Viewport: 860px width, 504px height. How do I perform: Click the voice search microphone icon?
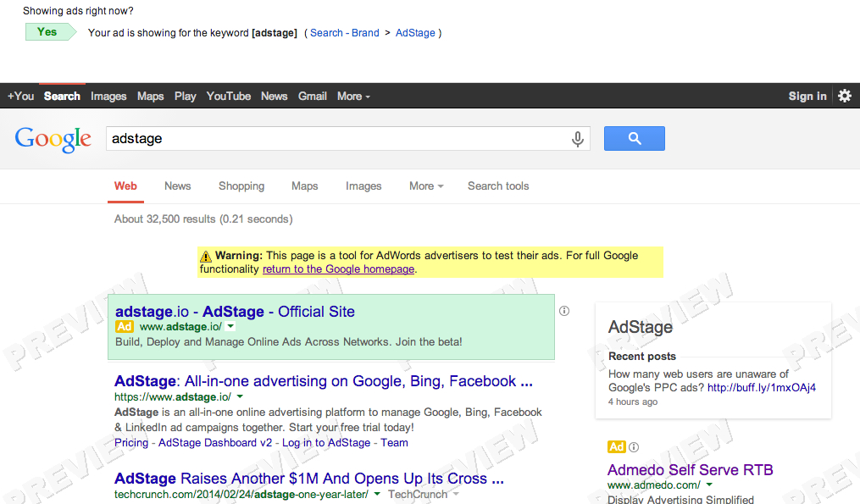(x=578, y=139)
